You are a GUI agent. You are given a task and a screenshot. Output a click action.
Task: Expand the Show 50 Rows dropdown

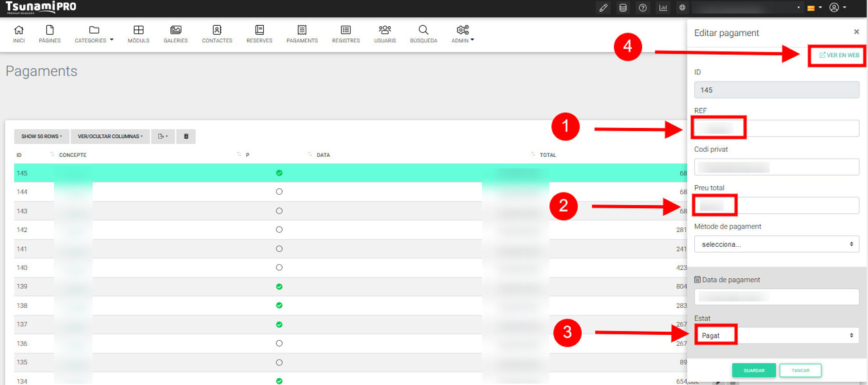point(42,136)
